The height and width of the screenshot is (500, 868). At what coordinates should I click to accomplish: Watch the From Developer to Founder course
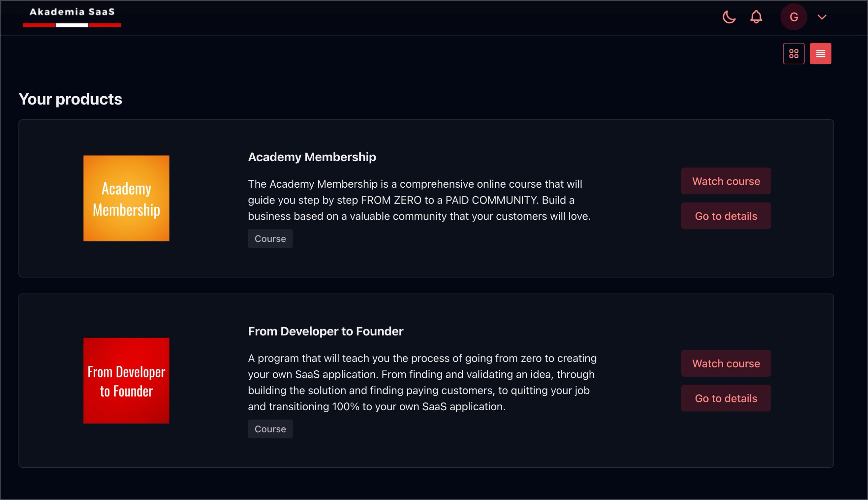pos(726,363)
